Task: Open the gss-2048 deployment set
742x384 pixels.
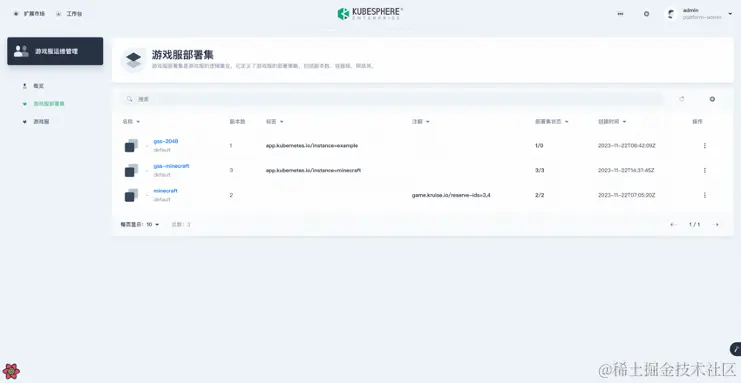Action: [x=166, y=141]
